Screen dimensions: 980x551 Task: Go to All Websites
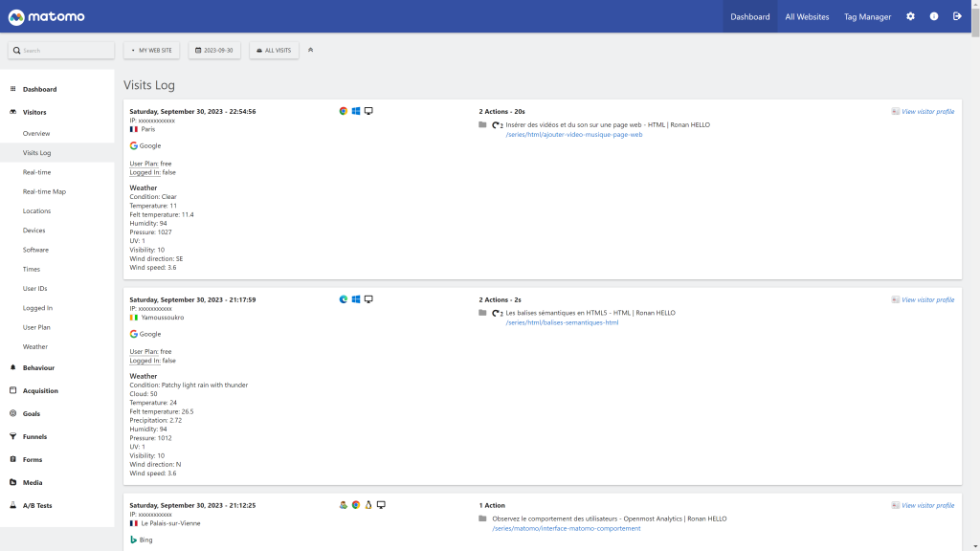pyautogui.click(x=807, y=16)
